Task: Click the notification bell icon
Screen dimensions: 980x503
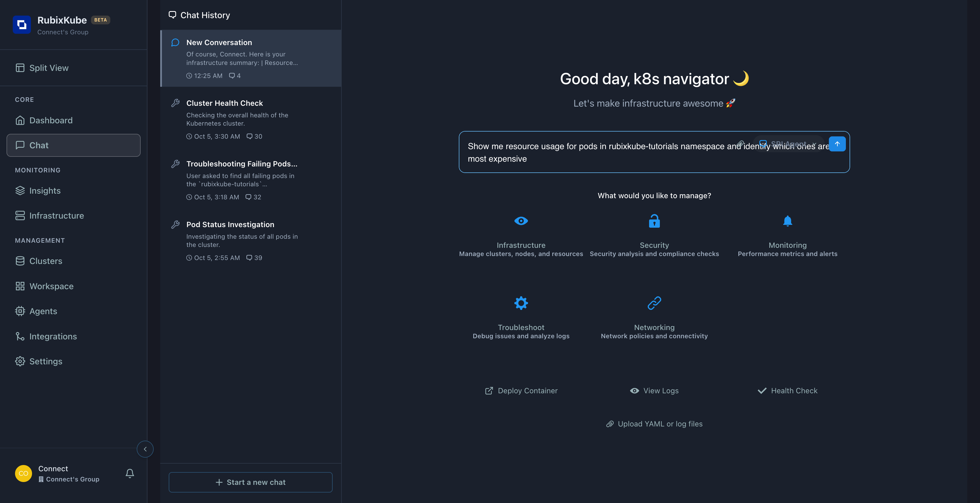Action: (x=130, y=473)
